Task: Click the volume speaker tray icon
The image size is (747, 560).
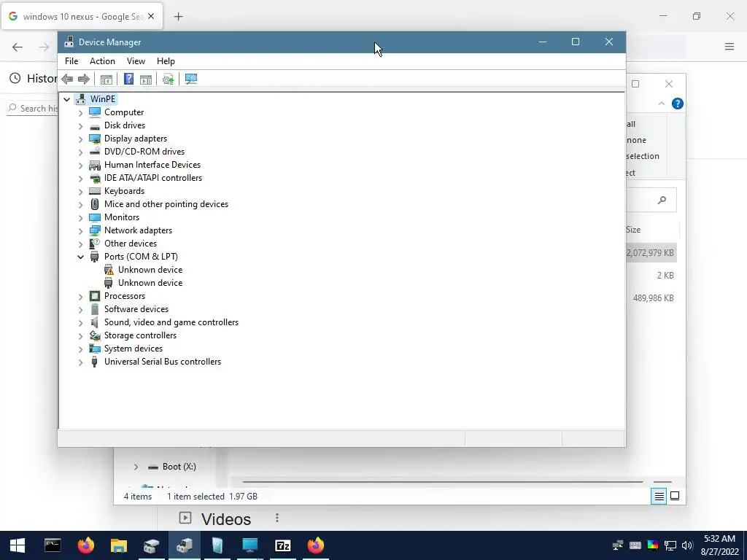Action: (686, 545)
